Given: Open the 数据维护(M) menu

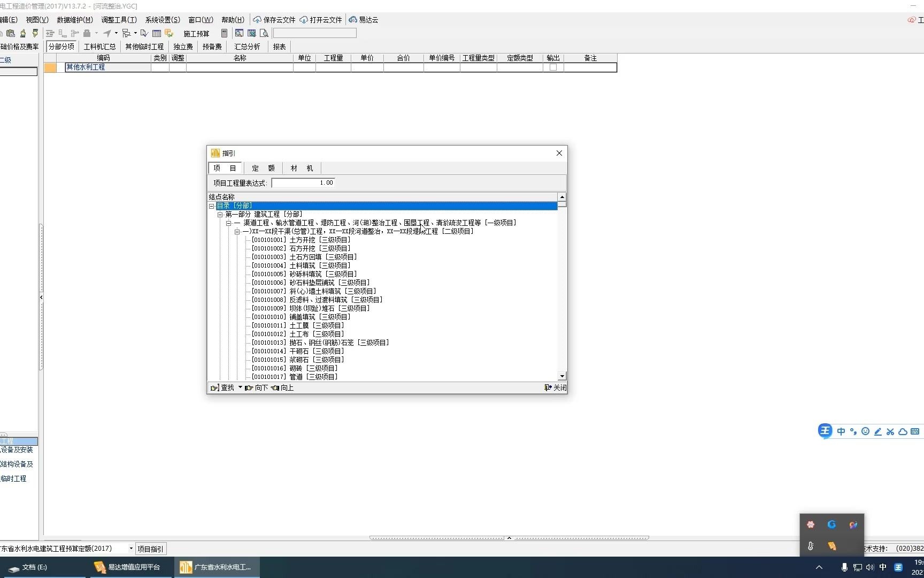Looking at the screenshot, I should pyautogui.click(x=75, y=20).
